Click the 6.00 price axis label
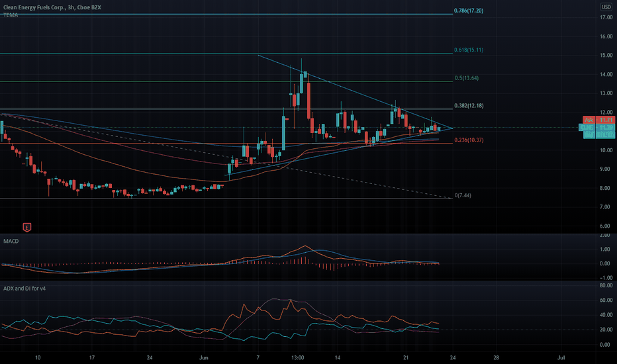 (606, 226)
